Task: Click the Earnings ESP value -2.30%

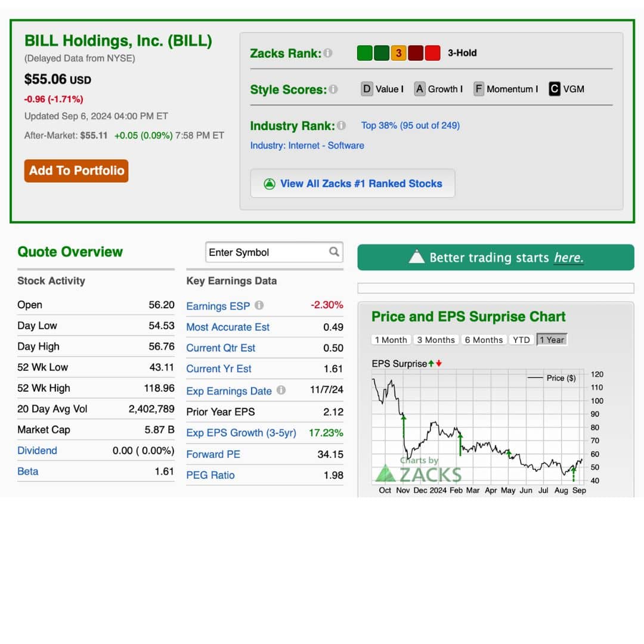Action: [x=327, y=305]
